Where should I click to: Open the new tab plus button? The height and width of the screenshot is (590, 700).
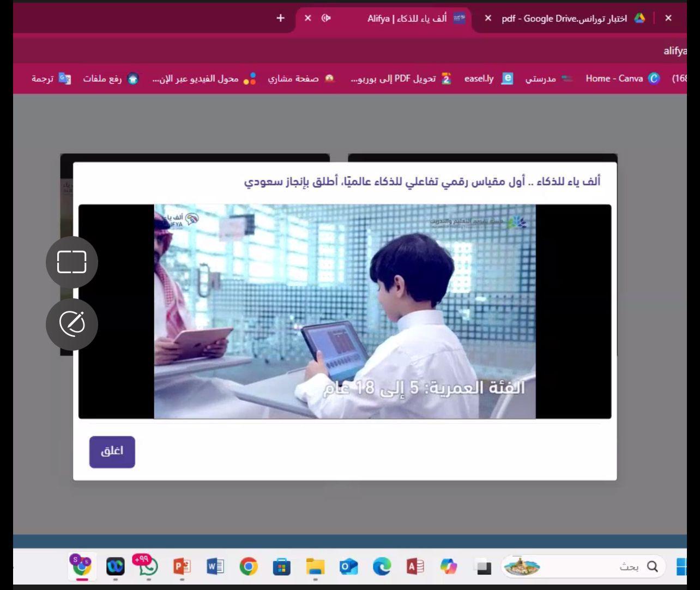(280, 18)
